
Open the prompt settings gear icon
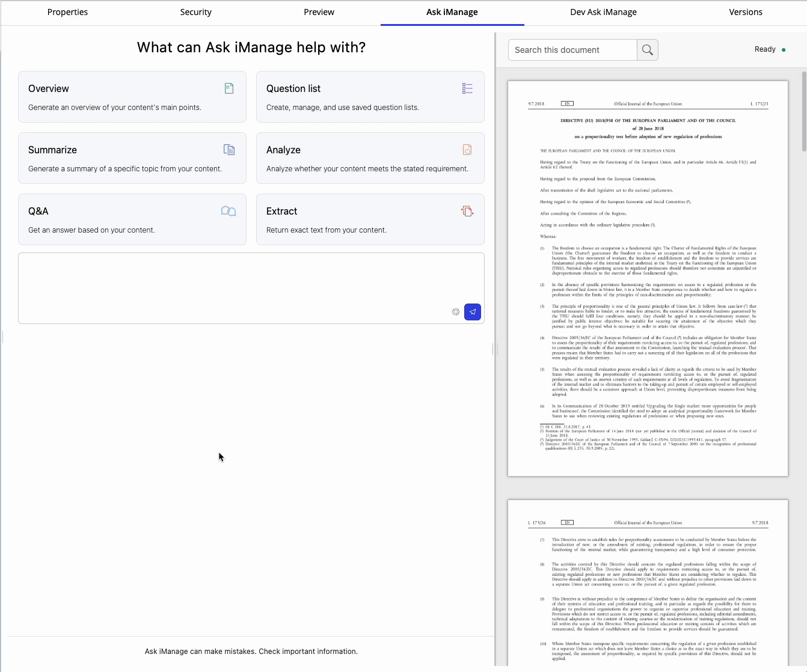455,312
